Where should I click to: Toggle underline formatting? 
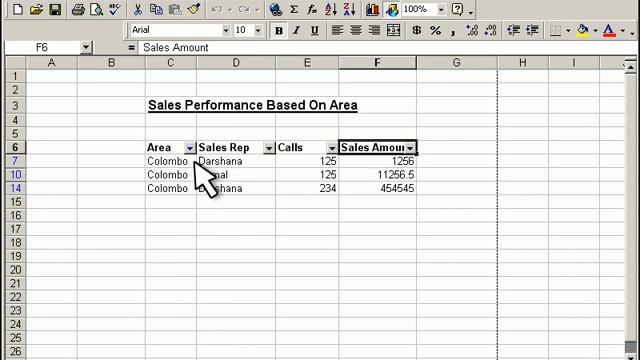click(315, 30)
